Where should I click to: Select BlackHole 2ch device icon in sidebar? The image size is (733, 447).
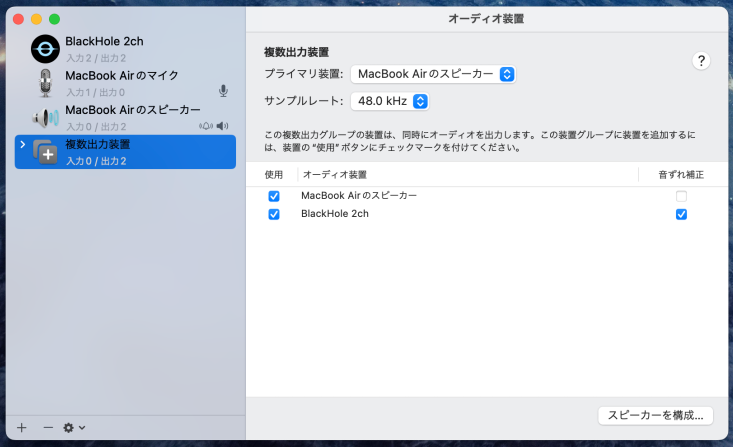(45, 49)
